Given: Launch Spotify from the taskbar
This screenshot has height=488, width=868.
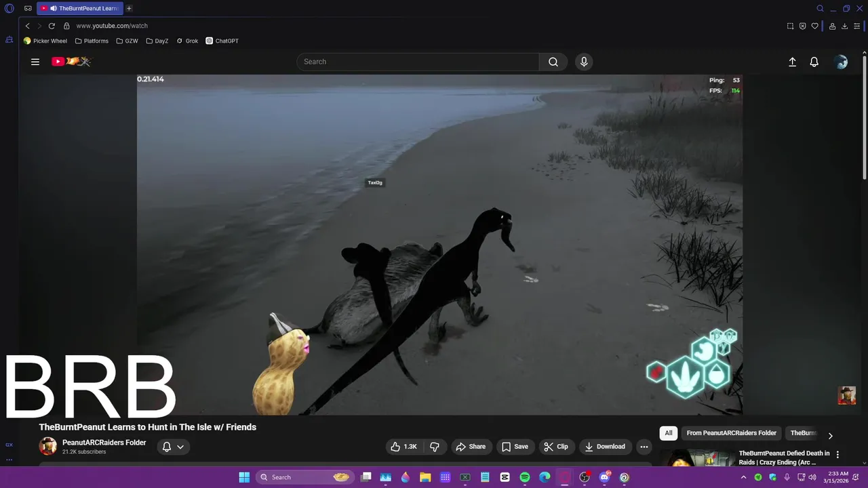Looking at the screenshot, I should [525, 477].
